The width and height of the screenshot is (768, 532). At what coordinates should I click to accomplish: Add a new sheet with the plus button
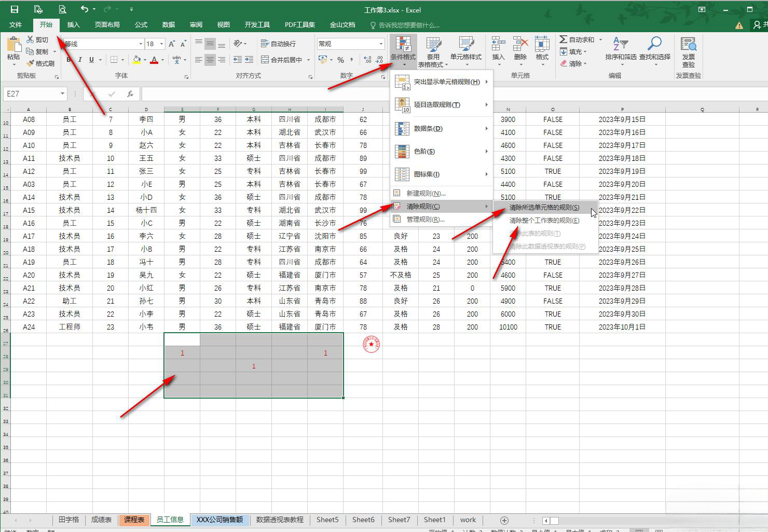[x=504, y=520]
